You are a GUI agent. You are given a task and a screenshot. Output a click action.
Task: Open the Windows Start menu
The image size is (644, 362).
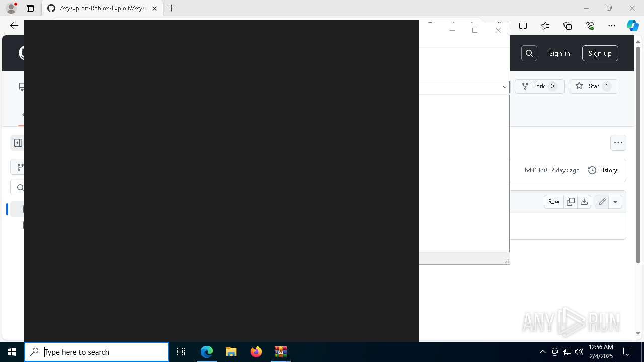[x=12, y=352]
